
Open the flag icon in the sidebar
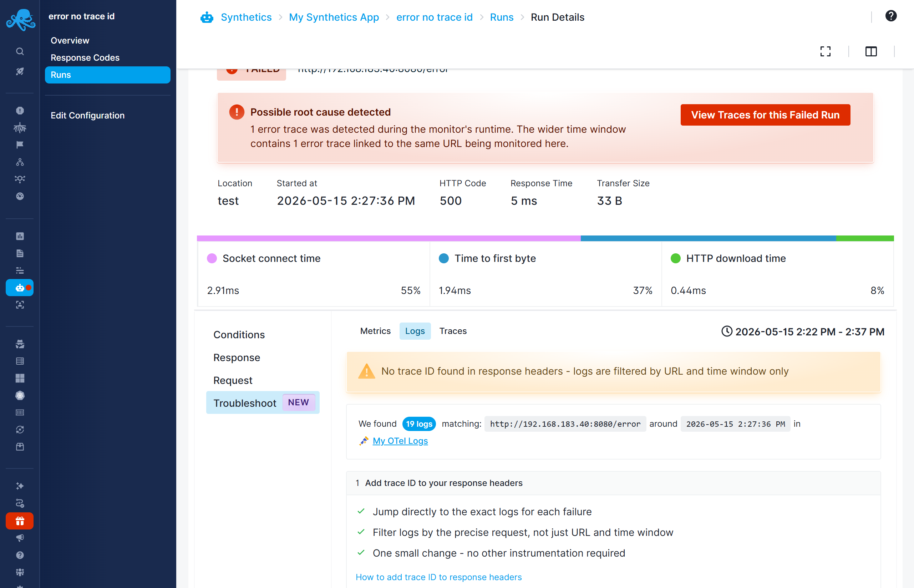20,145
